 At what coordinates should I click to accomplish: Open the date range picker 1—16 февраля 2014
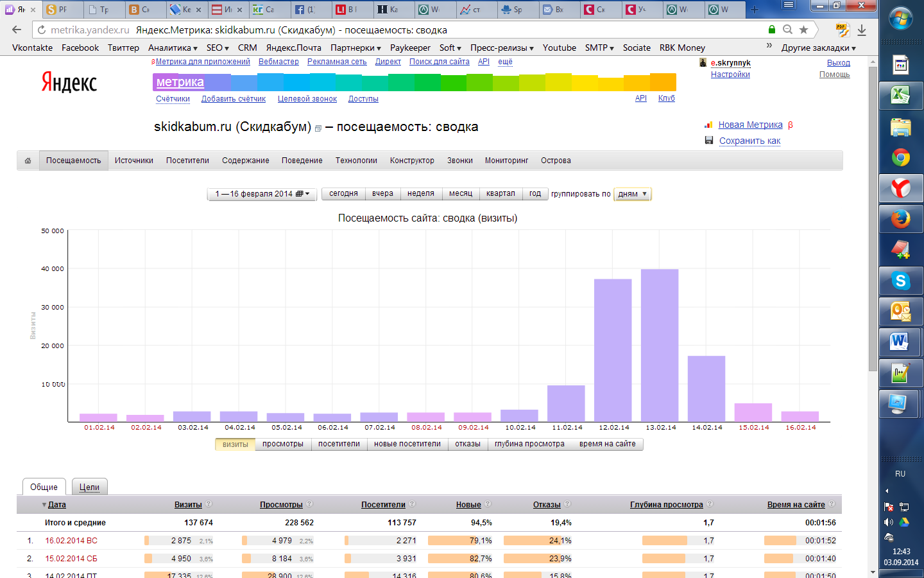tap(262, 194)
